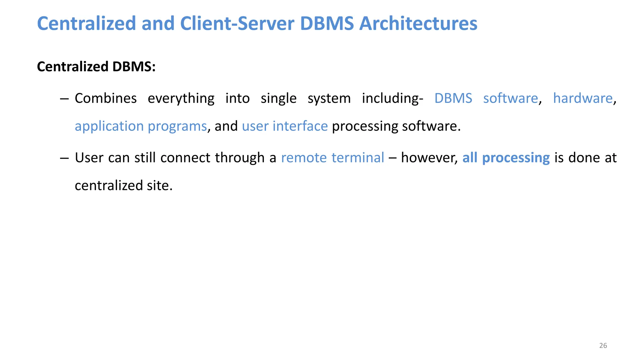
Task: Click the blue word 'hardware'
Action: coord(583,98)
